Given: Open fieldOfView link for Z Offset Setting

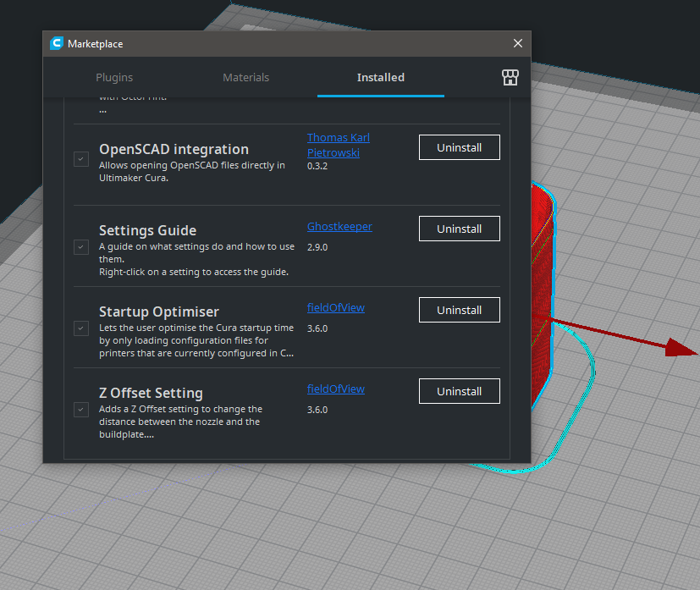Looking at the screenshot, I should point(336,389).
